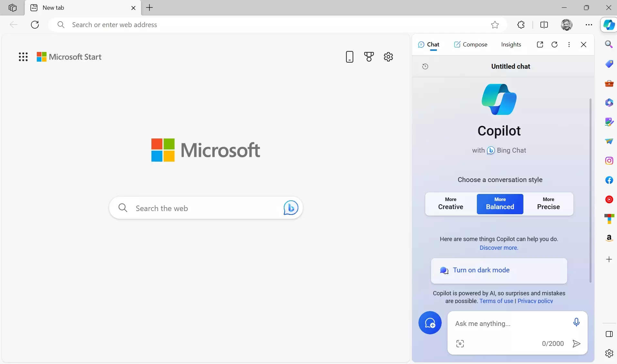
Task: Open the sidebar Microsoft 365 icon
Action: click(x=609, y=103)
